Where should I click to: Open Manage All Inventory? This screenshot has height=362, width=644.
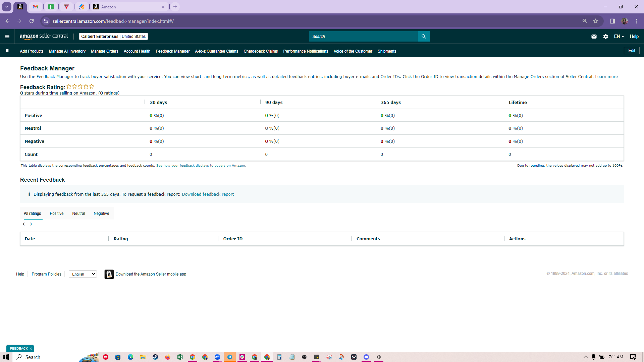tap(67, 51)
